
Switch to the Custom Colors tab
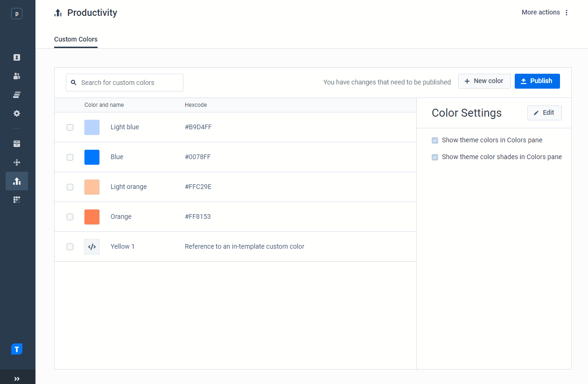[x=76, y=40]
